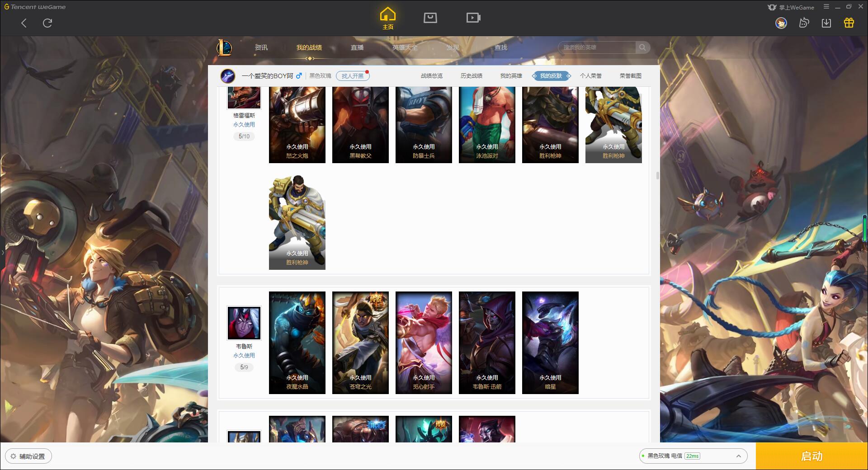
Task: Open the yellow gift box icon
Action: tap(849, 23)
